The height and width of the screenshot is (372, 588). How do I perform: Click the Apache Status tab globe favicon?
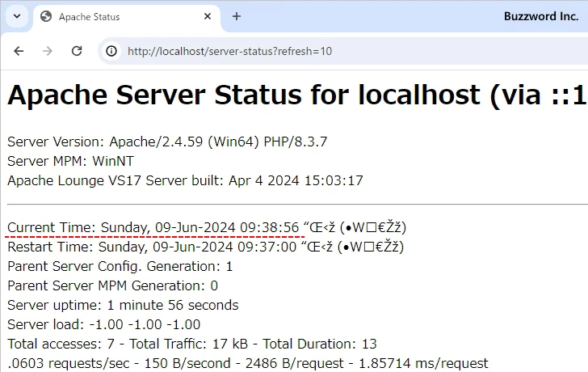(46, 16)
